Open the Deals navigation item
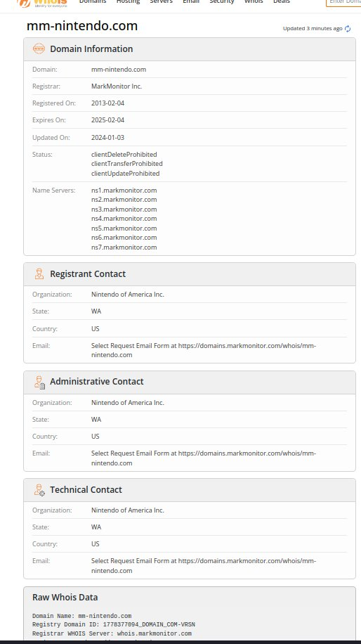The width and height of the screenshot is (361, 644). (x=282, y=1)
